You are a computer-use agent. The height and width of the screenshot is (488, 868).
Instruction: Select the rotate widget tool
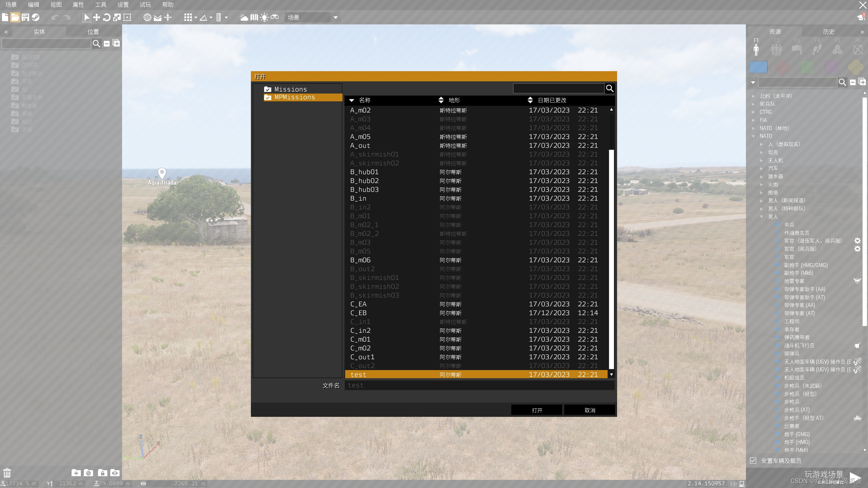point(106,17)
